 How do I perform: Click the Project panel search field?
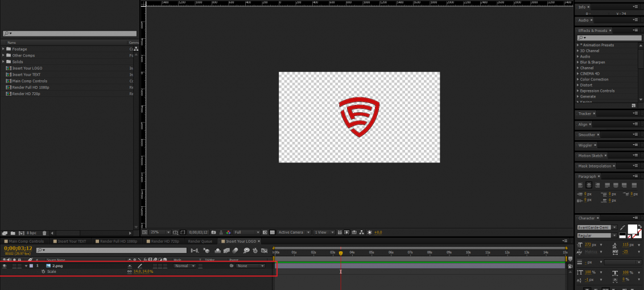pos(70,33)
